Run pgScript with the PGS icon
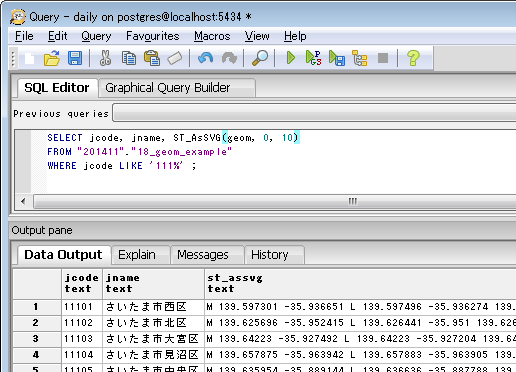The image size is (516, 372). coord(313,58)
